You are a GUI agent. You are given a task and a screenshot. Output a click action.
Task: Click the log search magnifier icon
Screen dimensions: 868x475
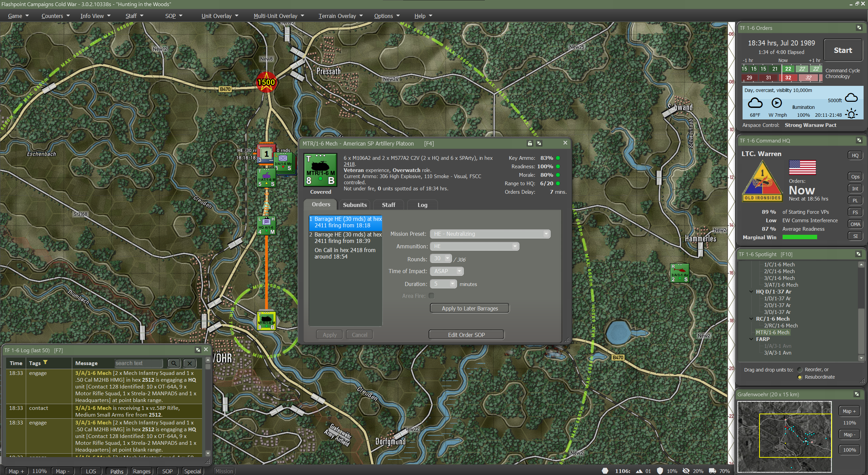coord(174,363)
